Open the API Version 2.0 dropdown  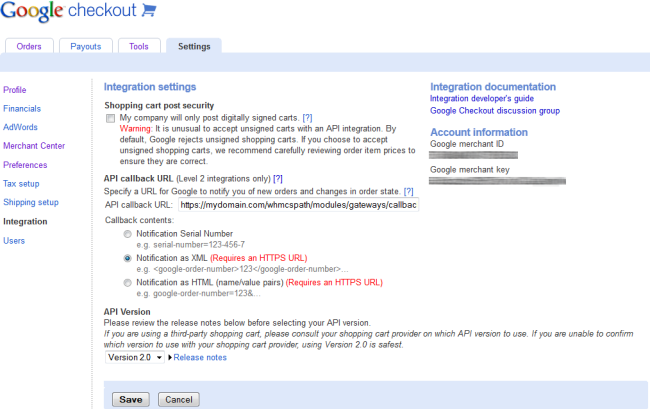point(135,357)
